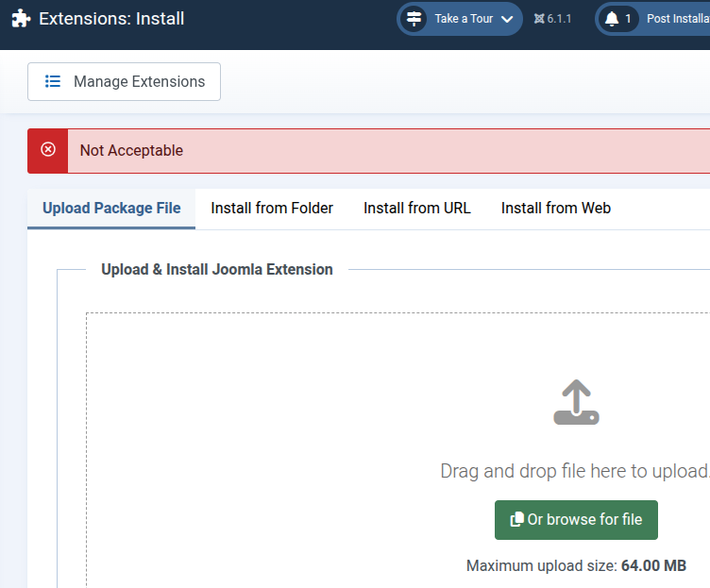This screenshot has width=710, height=588.
Task: Select the Install from Web tab
Action: pos(555,209)
